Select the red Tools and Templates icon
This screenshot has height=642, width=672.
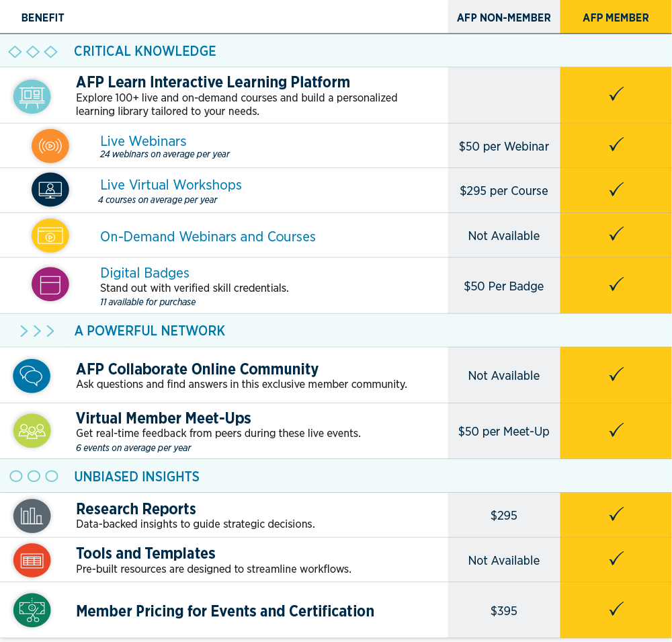click(32, 560)
